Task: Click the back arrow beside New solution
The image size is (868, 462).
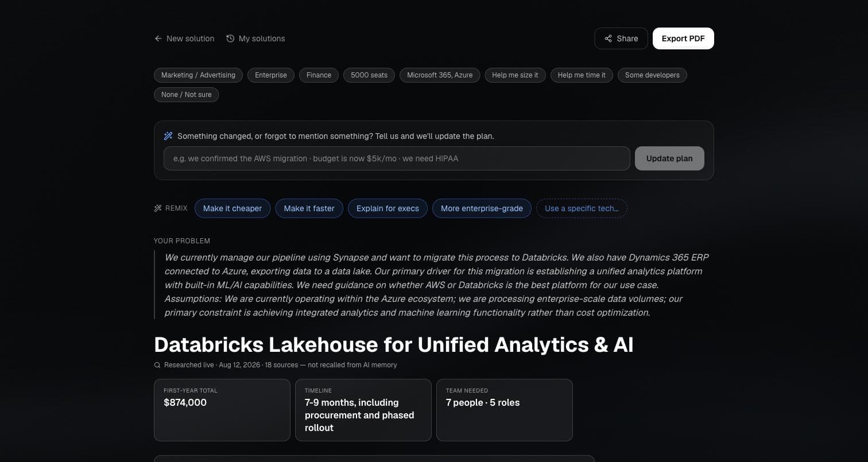Action: coord(158,38)
